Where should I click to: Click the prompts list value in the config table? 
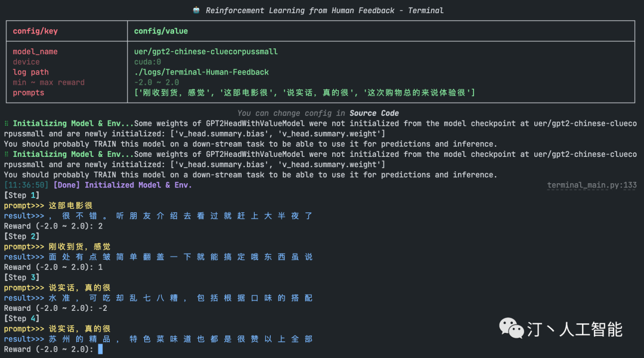[x=304, y=92]
